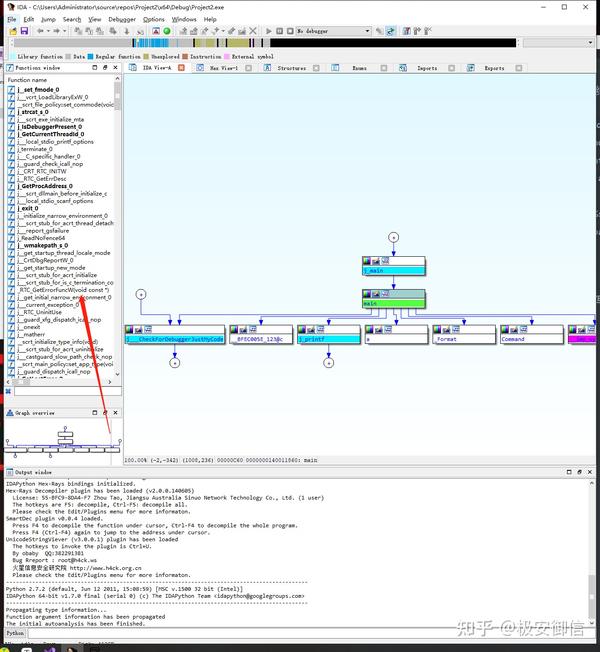Screen dimensions: 600x652
Task: Click the pause process toolbar icon
Action: click(279, 31)
